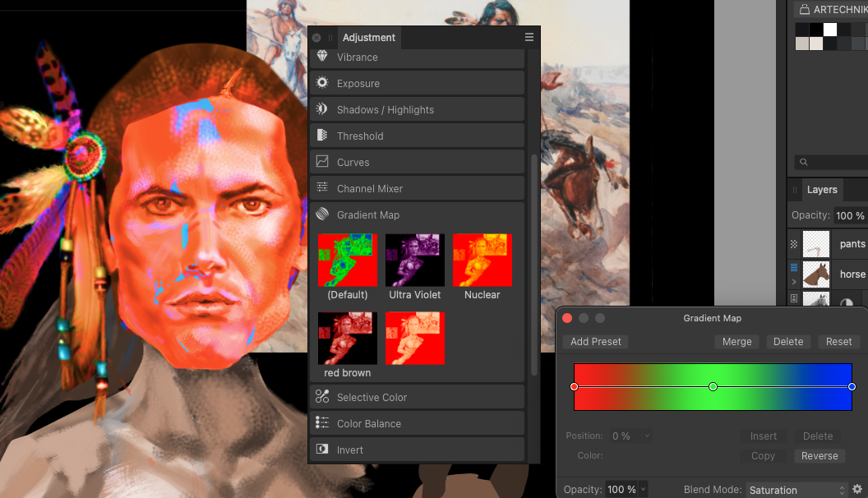
Task: Click the swatches search field
Action: tap(831, 162)
